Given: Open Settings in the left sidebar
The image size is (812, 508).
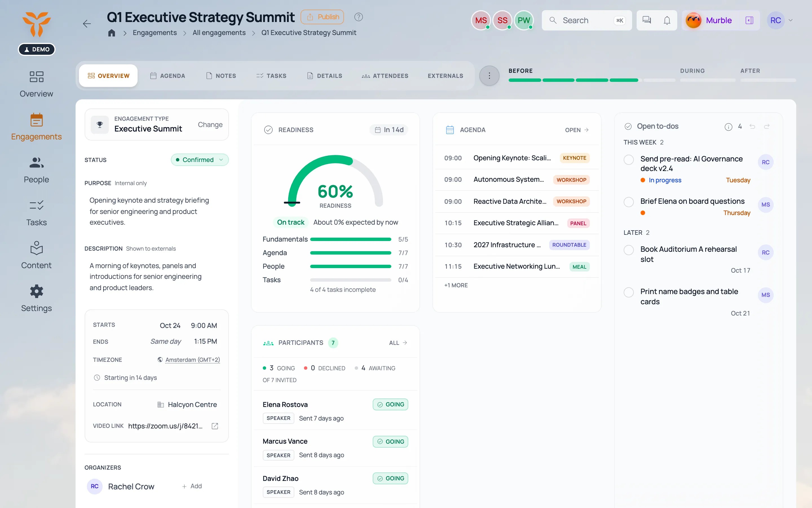Looking at the screenshot, I should click(x=36, y=298).
